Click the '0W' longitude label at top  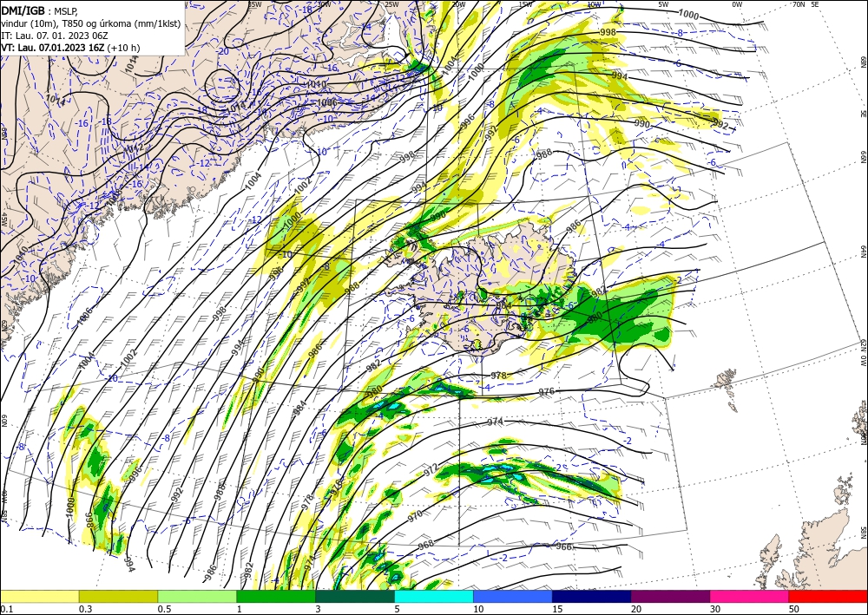point(737,4)
